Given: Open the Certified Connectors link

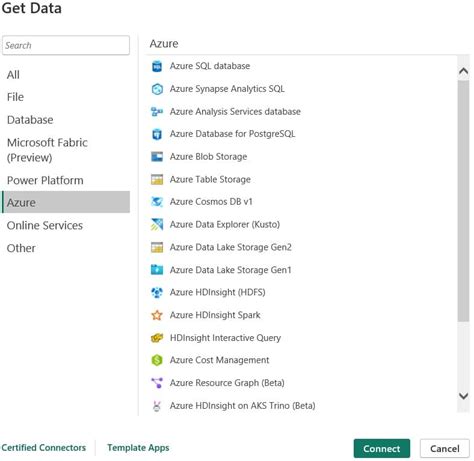Looking at the screenshot, I should tap(44, 447).
